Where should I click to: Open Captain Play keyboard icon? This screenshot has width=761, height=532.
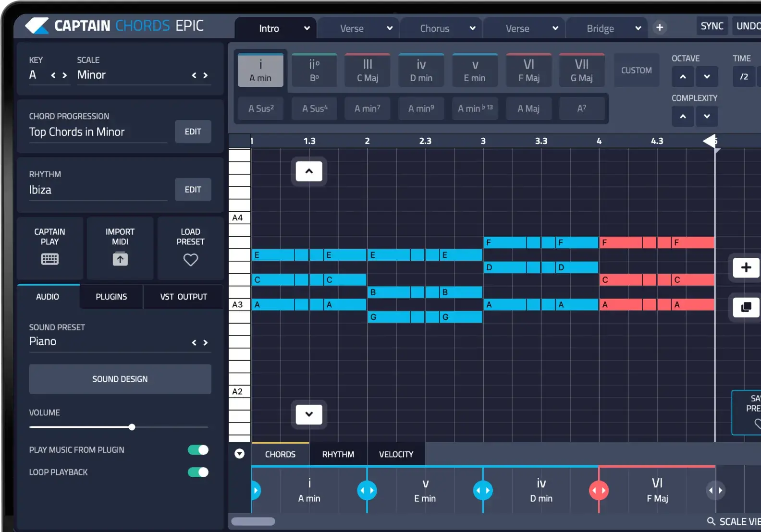(49, 259)
